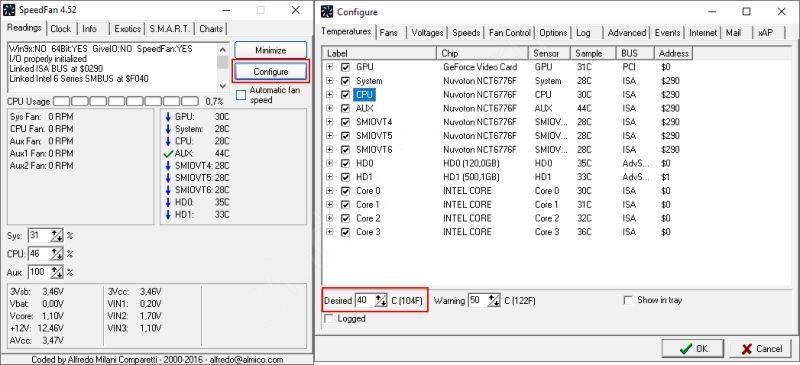Open the Charts tab in SpeedFan
The image size is (800, 365).
pos(211,29)
